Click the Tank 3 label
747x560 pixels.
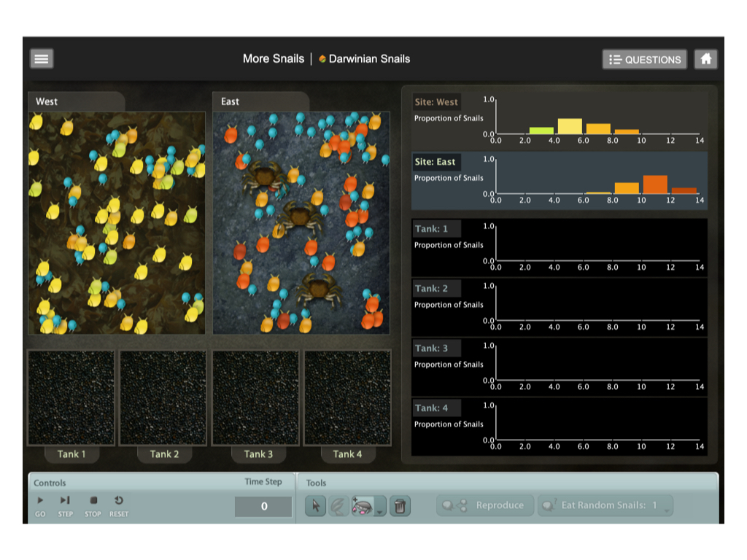[x=258, y=454]
